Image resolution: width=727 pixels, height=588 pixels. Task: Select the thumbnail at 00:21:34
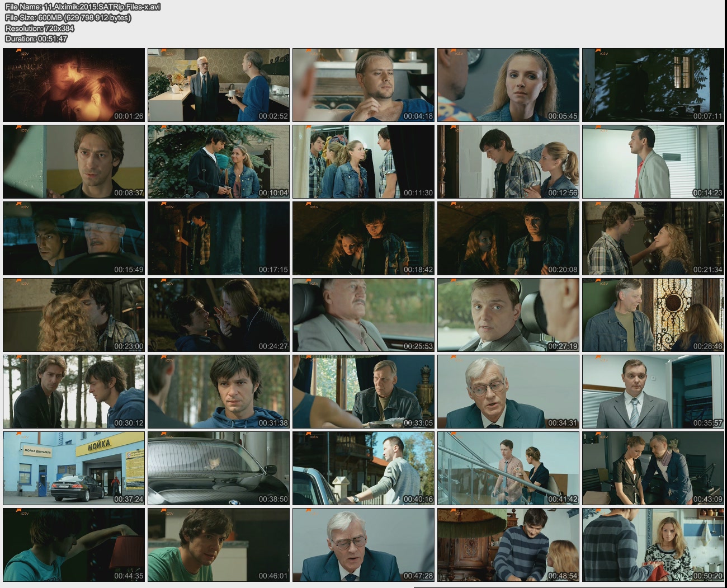click(653, 238)
